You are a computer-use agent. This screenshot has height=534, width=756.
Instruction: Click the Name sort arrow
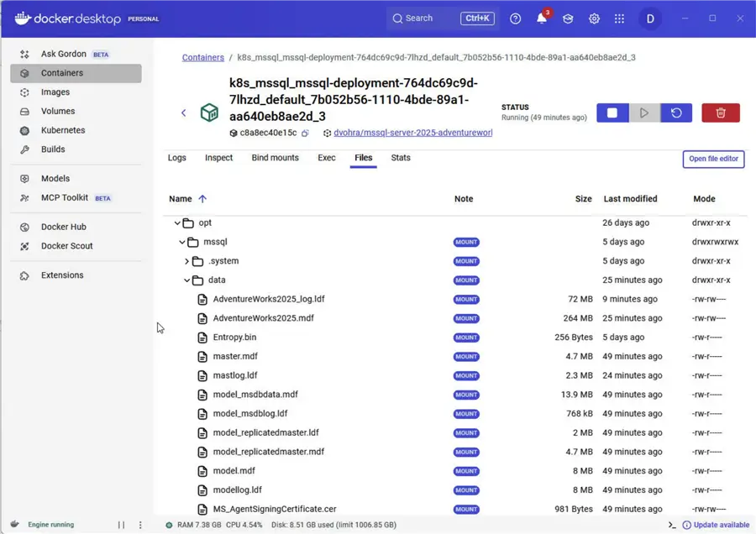click(202, 198)
